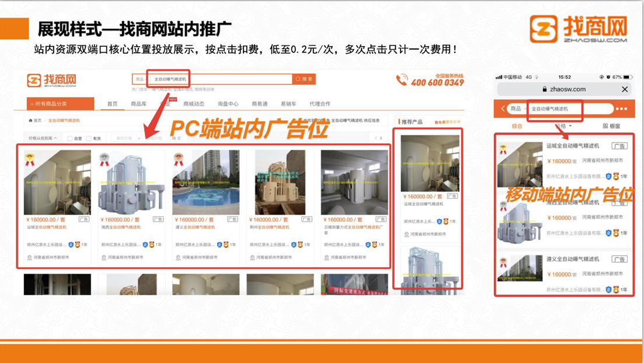Tap the mobile 遵义全自动曝气精滤机 title
Image resolution: width=644 pixels, height=363 pixels.
[x=573, y=259]
